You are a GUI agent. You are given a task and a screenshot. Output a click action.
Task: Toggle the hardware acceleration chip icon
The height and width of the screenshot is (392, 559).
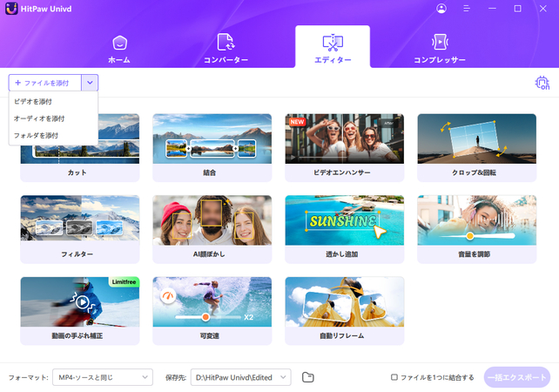[542, 83]
